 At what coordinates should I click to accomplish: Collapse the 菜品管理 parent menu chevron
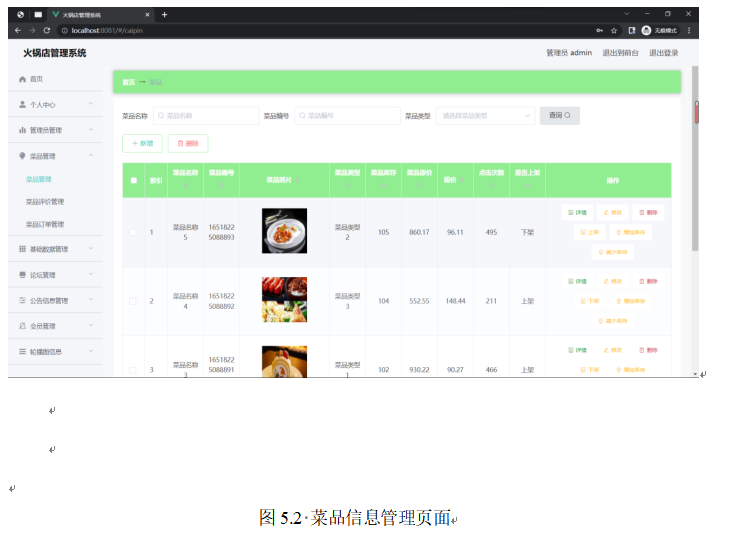coord(91,155)
